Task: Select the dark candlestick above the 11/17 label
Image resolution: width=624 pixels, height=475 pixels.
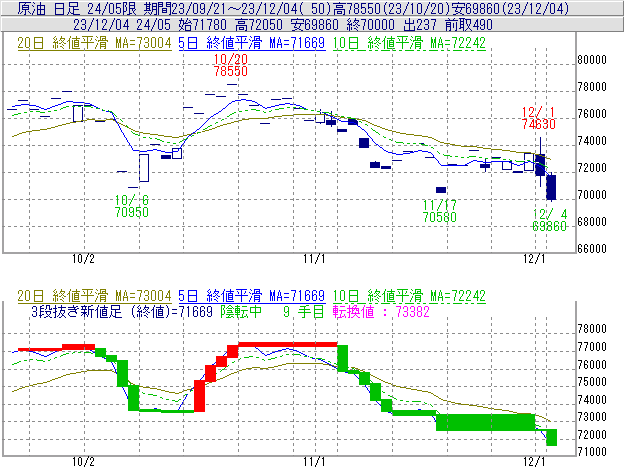Action: (x=441, y=190)
